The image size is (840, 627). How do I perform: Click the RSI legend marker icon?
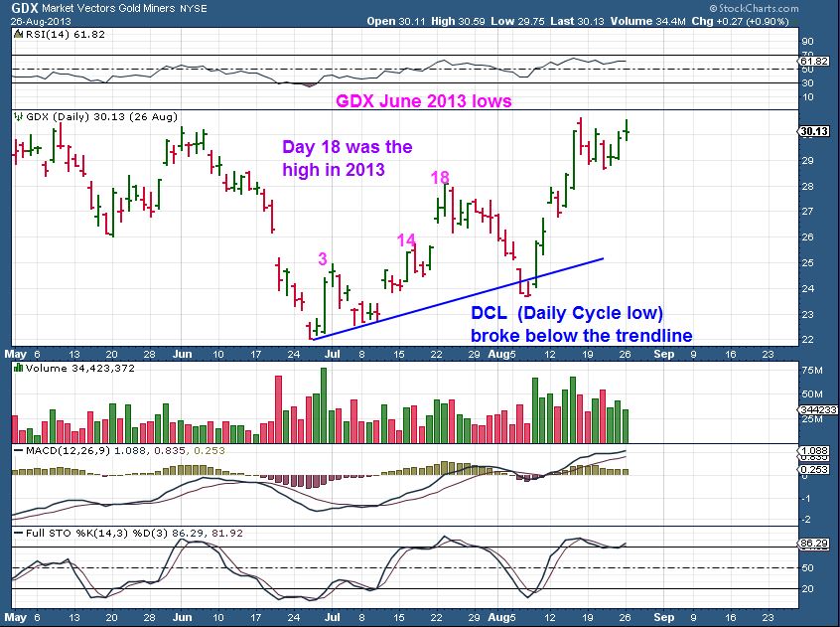click(x=18, y=35)
